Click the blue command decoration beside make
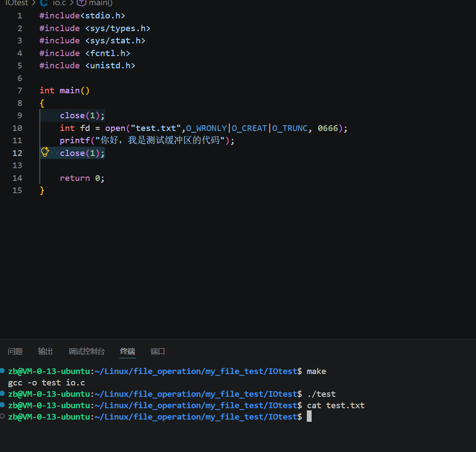476x452 pixels. 2,371
